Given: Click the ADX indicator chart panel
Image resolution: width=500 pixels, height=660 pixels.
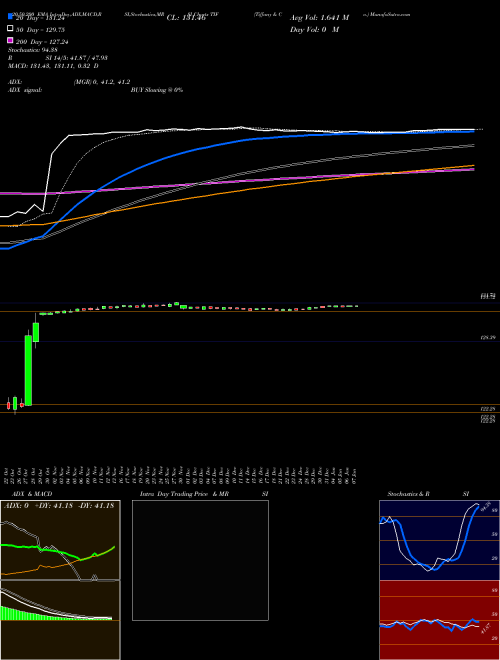Looking at the screenshot, I should tap(60, 540).
